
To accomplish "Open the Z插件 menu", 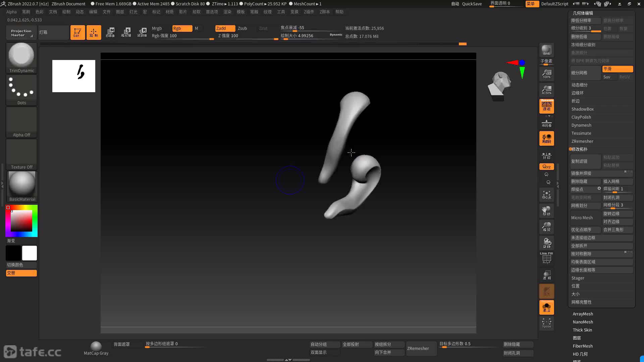I will [x=309, y=12].
